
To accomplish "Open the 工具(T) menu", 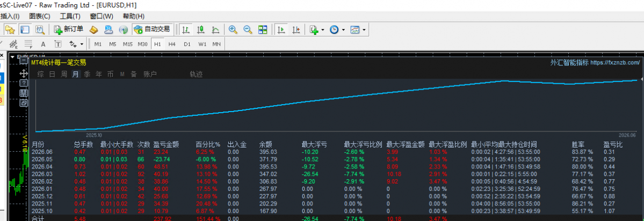I will pos(70,17).
